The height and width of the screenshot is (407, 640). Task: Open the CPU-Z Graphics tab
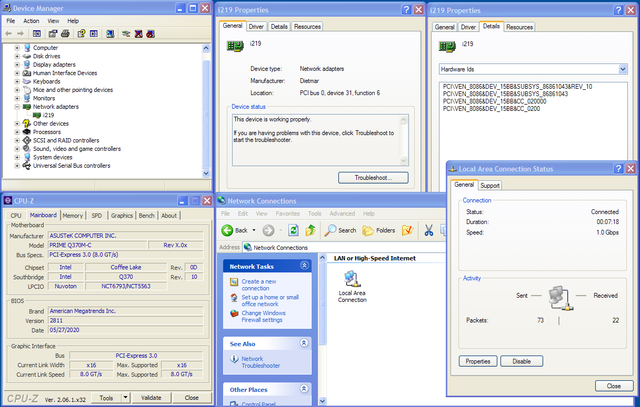click(x=122, y=216)
